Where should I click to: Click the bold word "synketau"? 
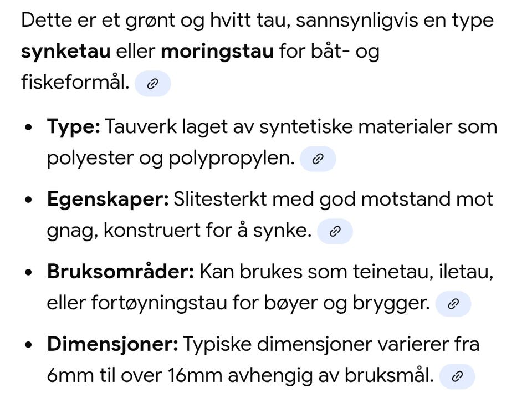[x=66, y=52]
